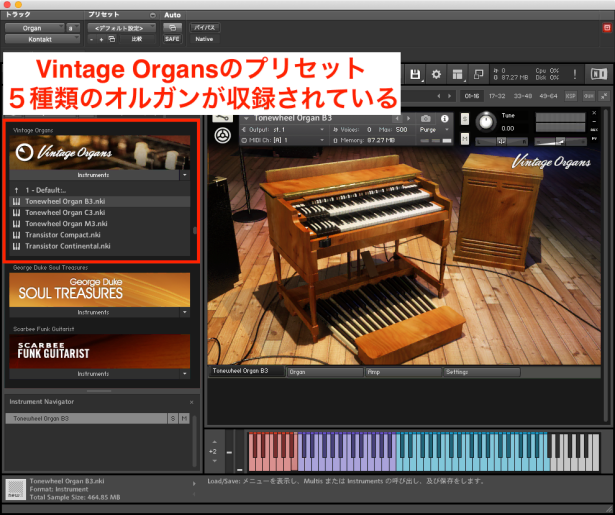Toggle solo S in Instrument Navigator
The image size is (615, 515).
click(173, 419)
